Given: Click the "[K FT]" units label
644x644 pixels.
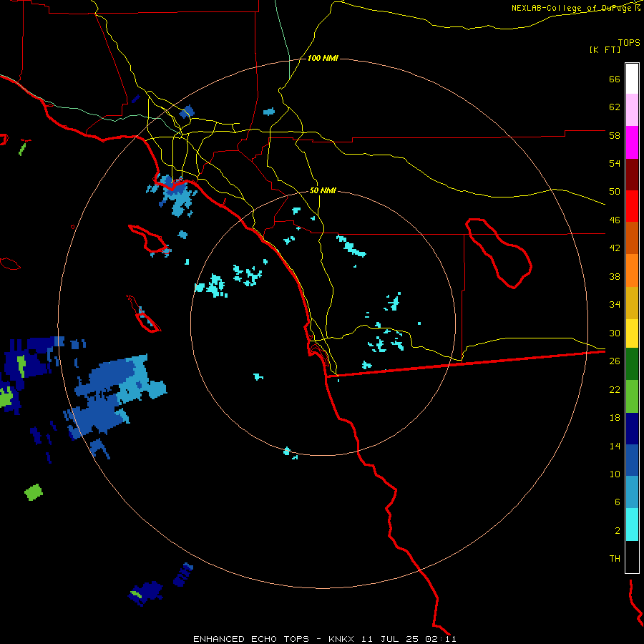Looking at the screenshot, I should [x=605, y=49].
